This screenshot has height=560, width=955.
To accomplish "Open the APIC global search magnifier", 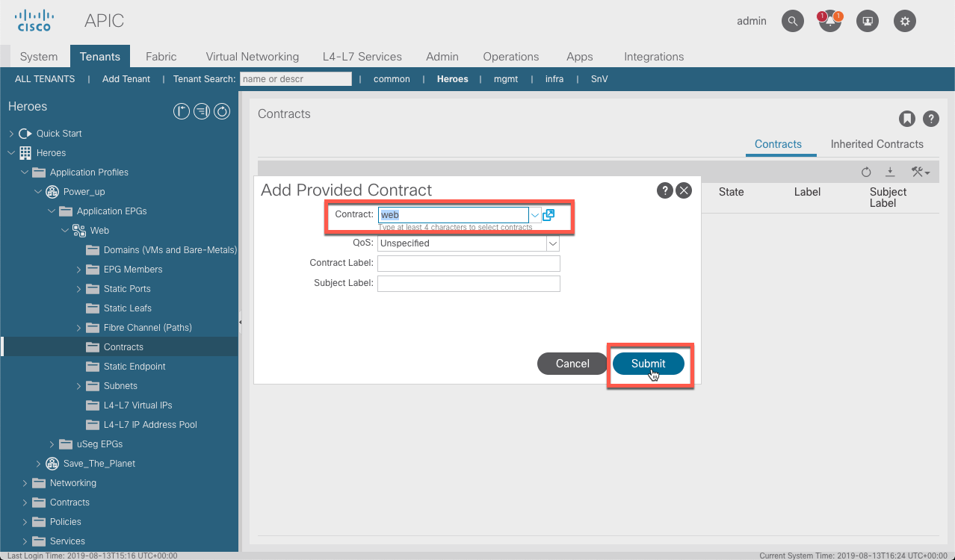I will coord(792,21).
